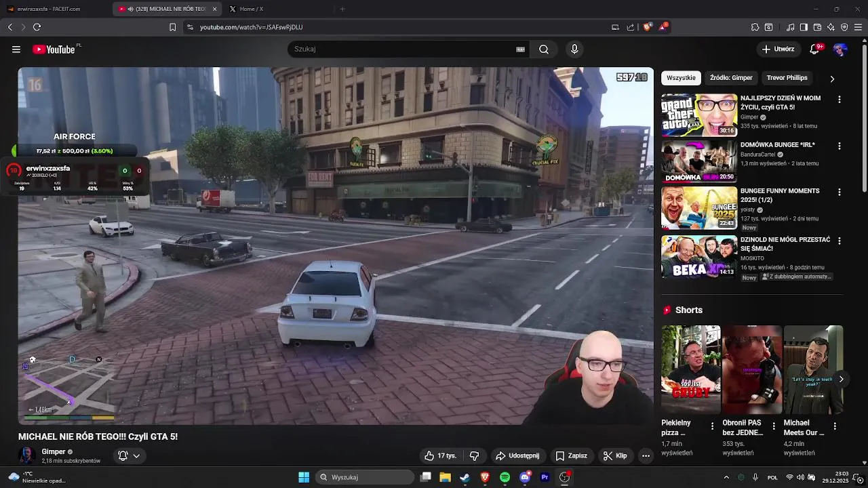Screen dimensions: 868x488
Task: Open the Piekielny pizza short
Action: pos(691,369)
